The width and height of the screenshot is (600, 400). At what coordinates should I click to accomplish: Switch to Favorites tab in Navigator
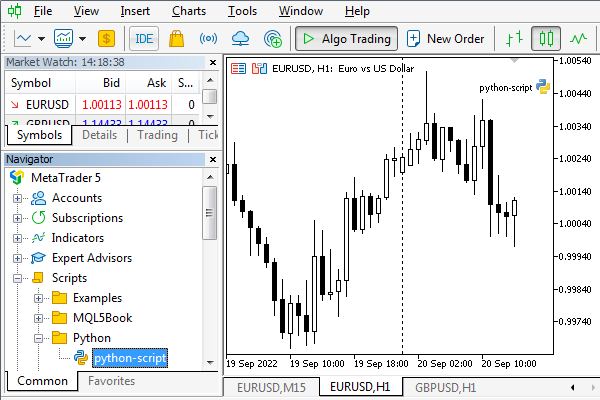111,381
